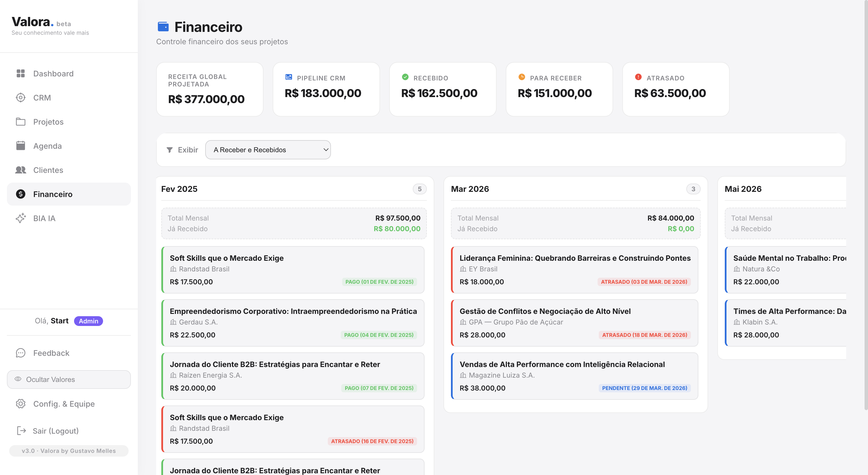Screen dimensions: 868x475
Task: Click the filter funnel icon beside Exibir
Action: tap(169, 150)
